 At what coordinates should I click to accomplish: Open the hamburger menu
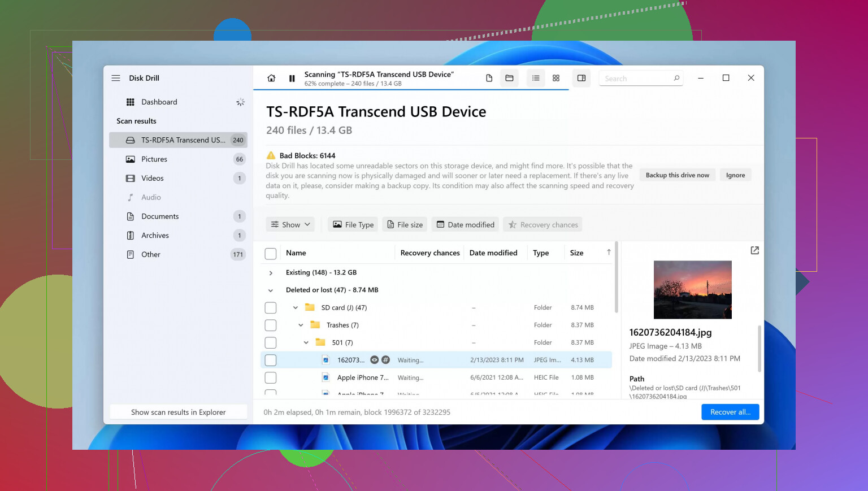click(116, 78)
